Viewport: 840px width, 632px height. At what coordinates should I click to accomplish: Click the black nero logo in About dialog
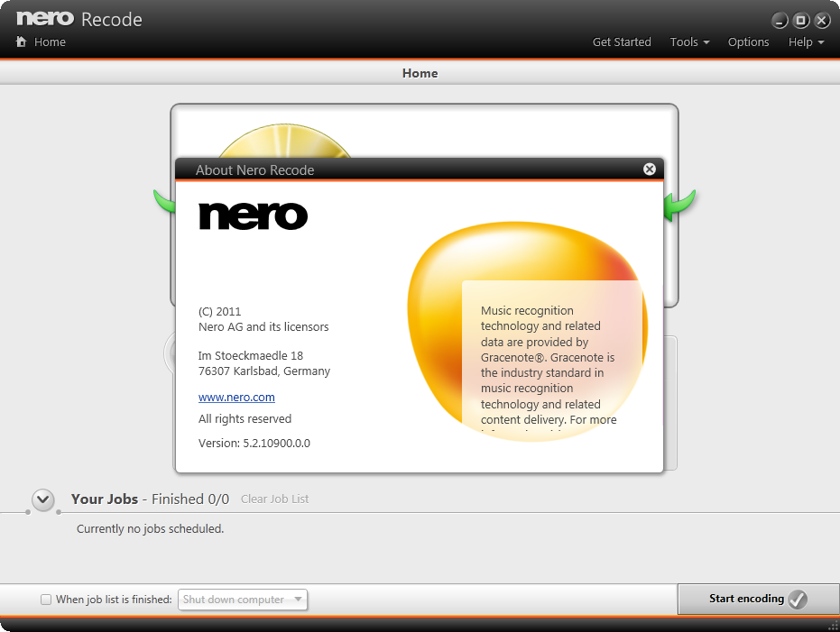pyautogui.click(x=253, y=215)
